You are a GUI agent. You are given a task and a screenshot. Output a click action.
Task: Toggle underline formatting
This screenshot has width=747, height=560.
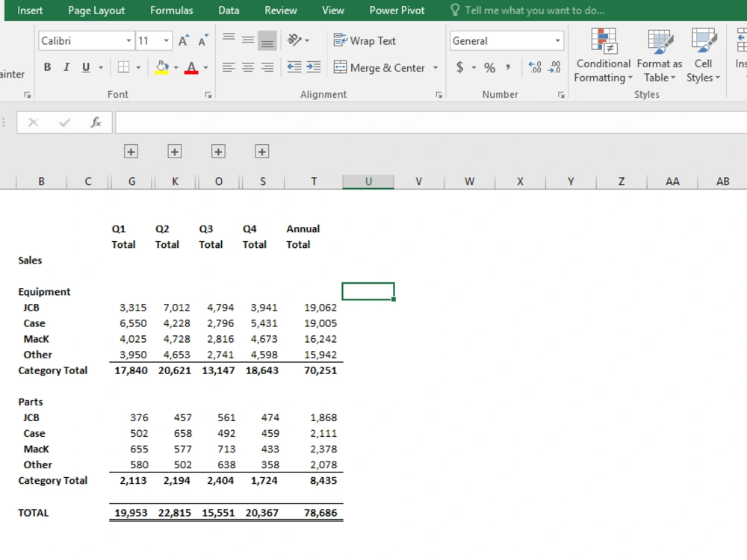[x=86, y=67]
